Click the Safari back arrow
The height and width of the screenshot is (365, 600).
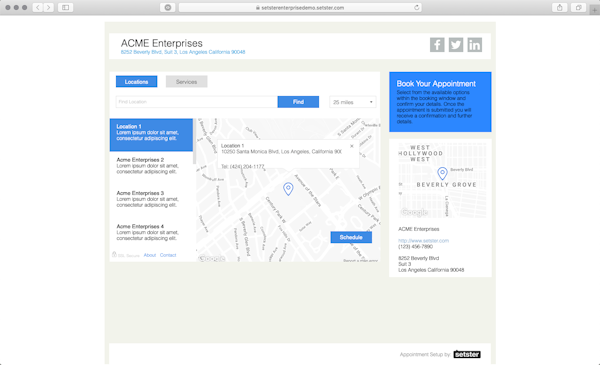pos(38,7)
